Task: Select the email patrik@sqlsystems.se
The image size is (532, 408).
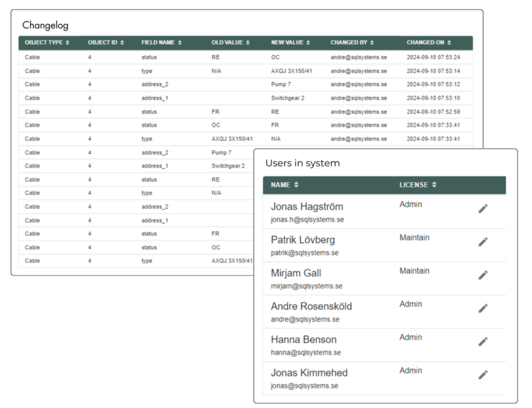Action: click(x=305, y=253)
